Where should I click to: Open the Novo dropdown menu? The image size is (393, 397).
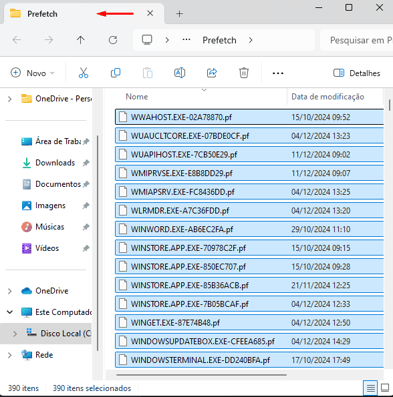[33, 73]
